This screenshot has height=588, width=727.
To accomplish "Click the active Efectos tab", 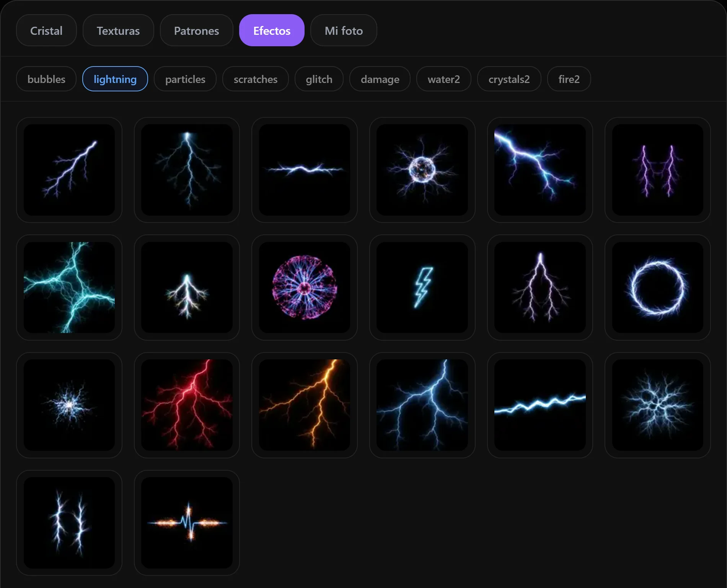I will click(272, 31).
